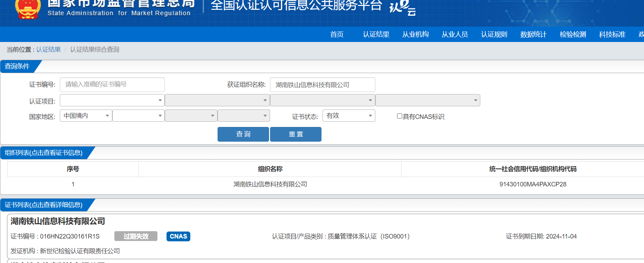Focus the 获证组织名称 input field

[x=323, y=85]
